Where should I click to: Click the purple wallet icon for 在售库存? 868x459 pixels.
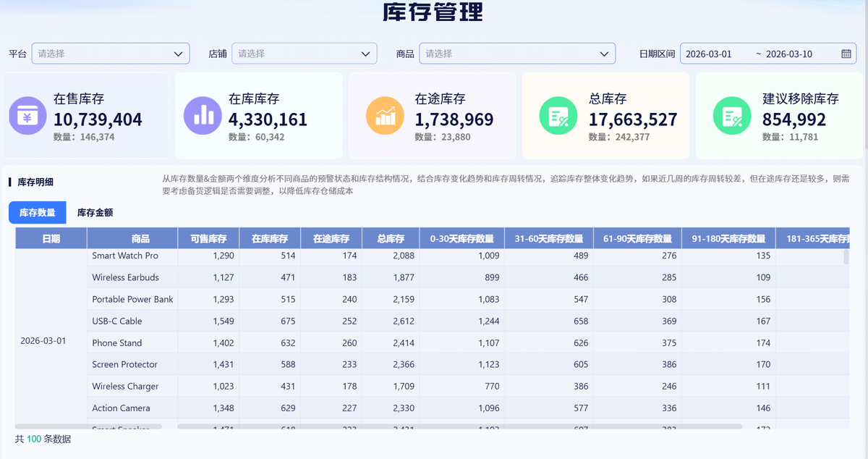pos(28,116)
